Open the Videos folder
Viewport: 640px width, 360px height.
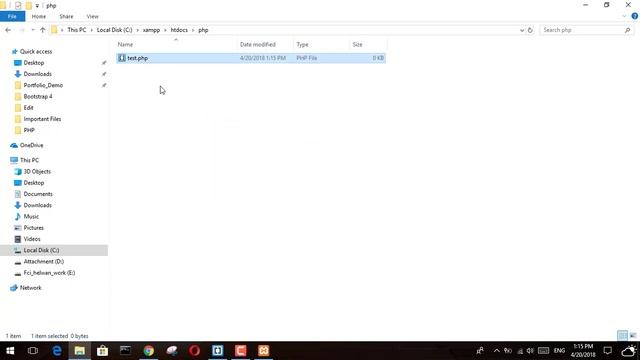tap(32, 239)
